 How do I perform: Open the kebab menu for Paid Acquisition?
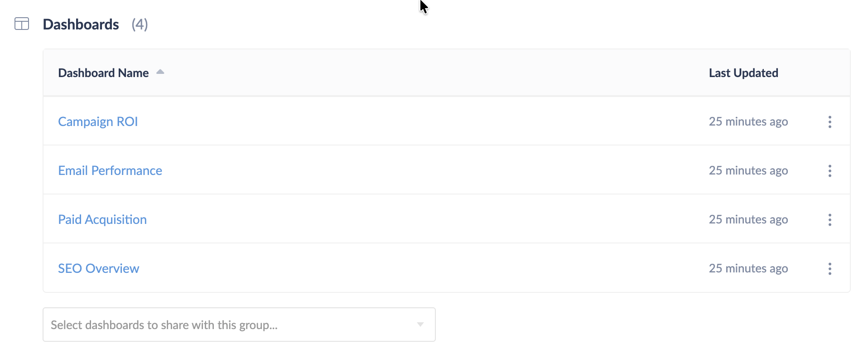click(830, 219)
